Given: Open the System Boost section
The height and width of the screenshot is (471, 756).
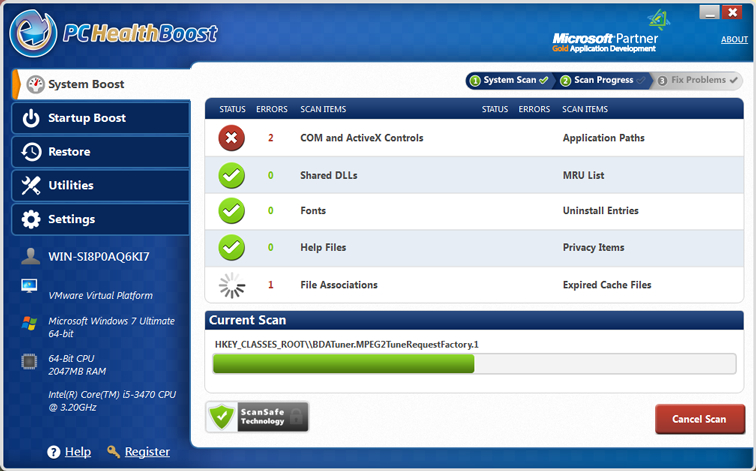Looking at the screenshot, I should point(98,84).
